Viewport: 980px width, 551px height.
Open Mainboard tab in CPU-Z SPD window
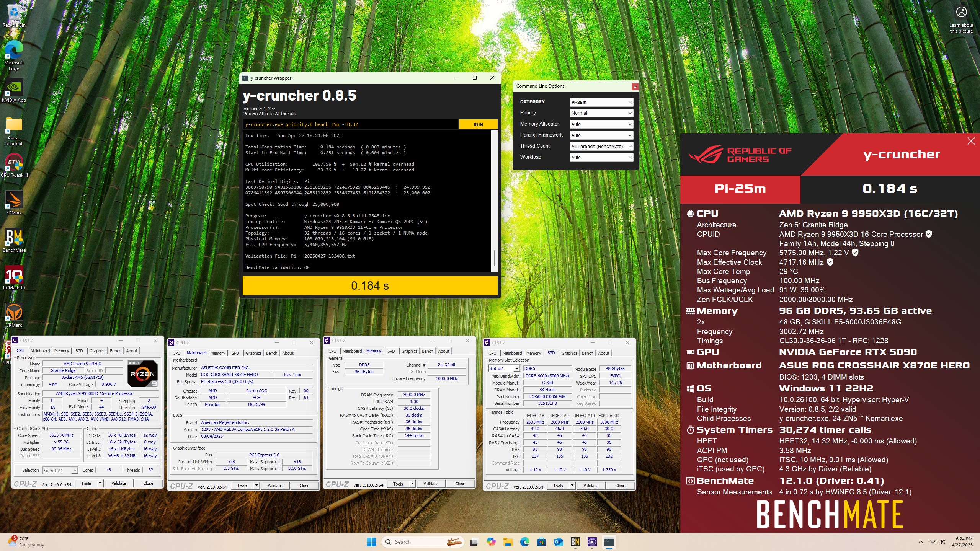click(512, 353)
